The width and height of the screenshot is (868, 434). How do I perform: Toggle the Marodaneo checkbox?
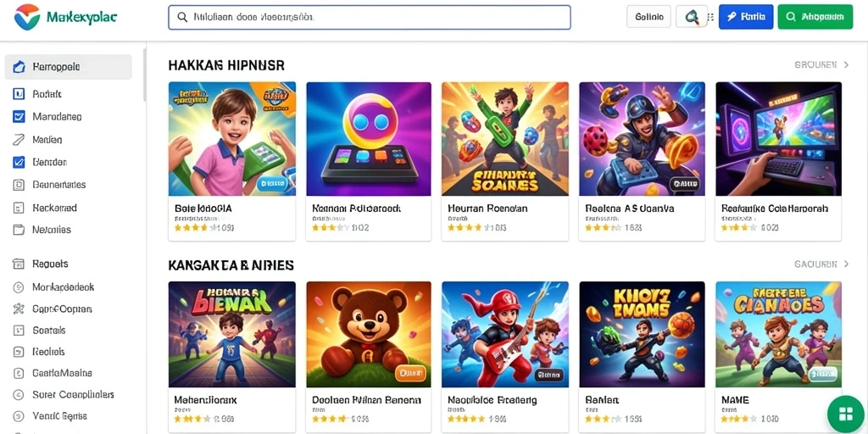click(19, 117)
